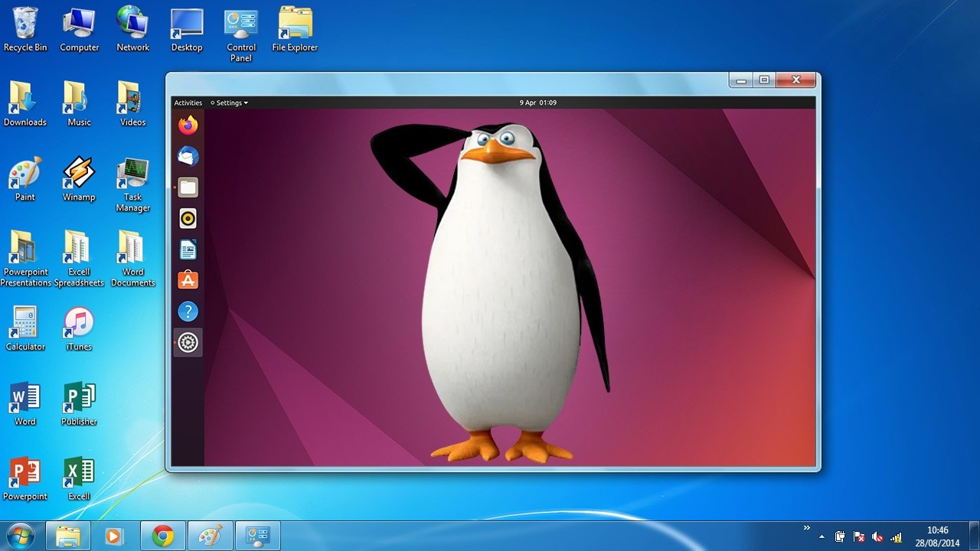Open Thunderbird mail in the dock
This screenshot has height=551, width=980.
point(188,156)
